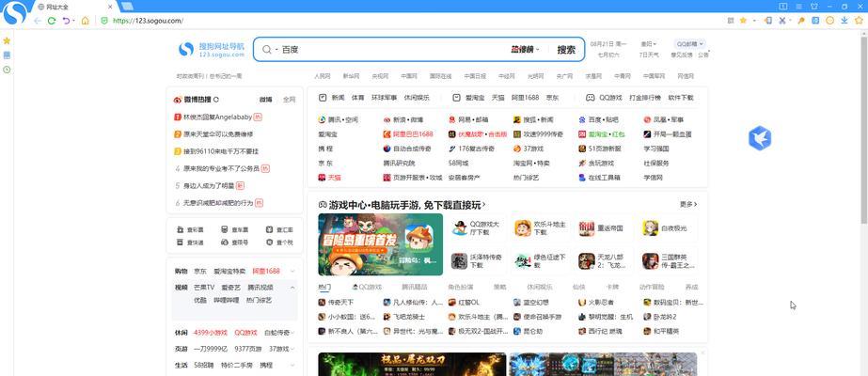868x376 pixels.
Task: Refresh the Weibo hot search list
Action: click(216, 100)
